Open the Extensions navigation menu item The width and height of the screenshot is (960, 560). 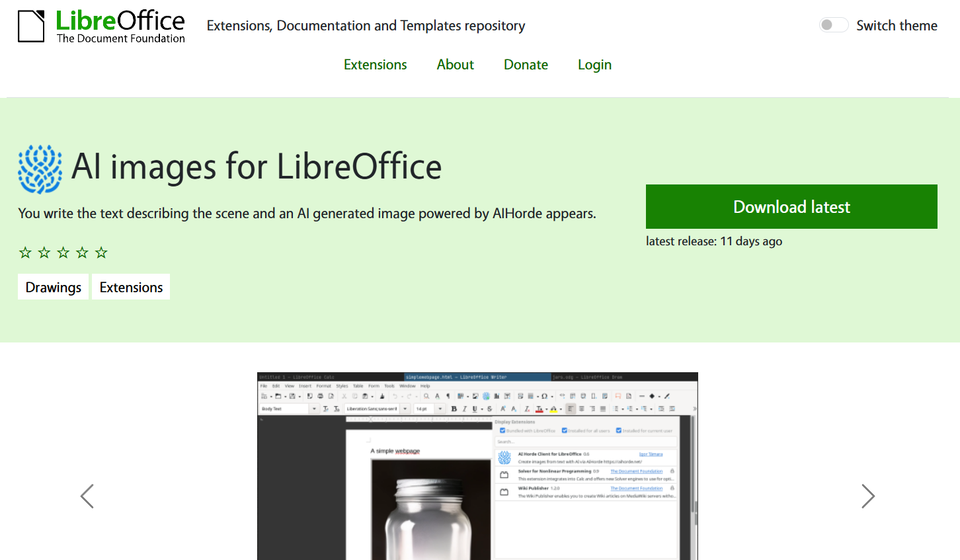click(375, 65)
